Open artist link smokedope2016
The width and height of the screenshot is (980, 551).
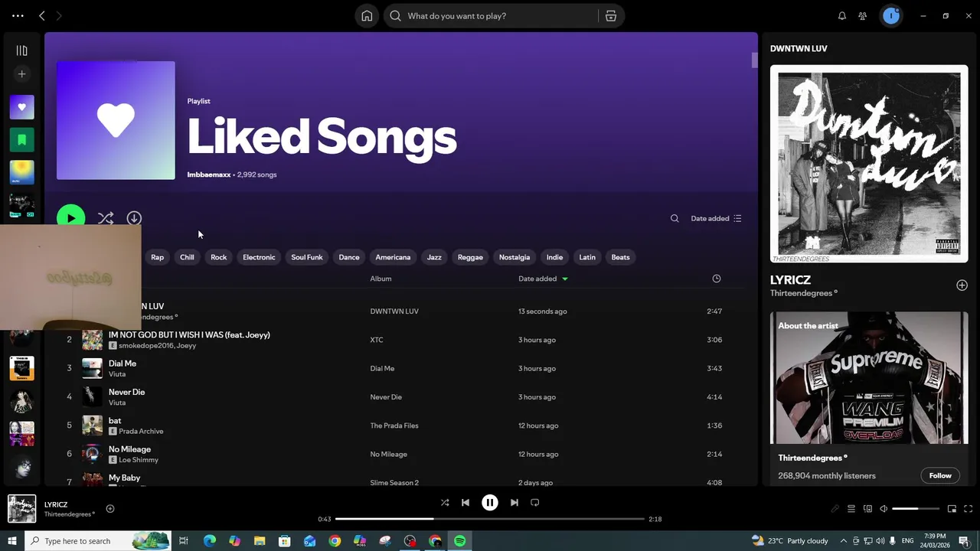click(x=145, y=346)
